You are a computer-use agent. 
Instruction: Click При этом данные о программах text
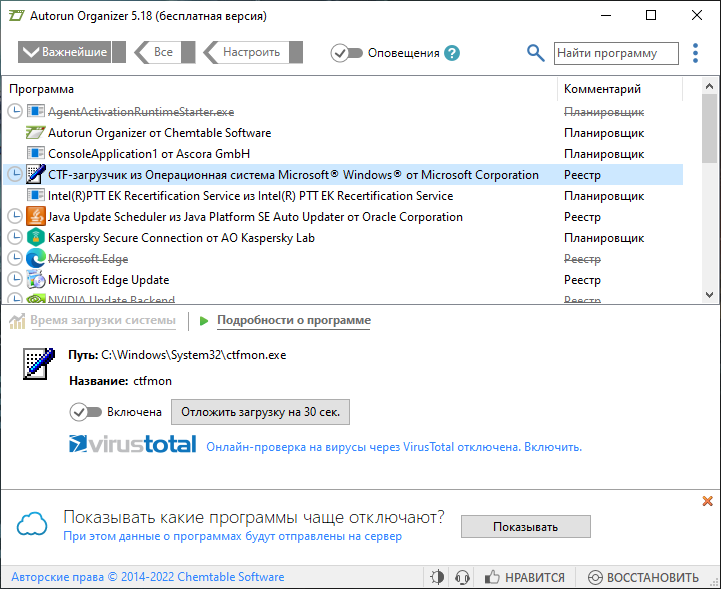coord(233,536)
